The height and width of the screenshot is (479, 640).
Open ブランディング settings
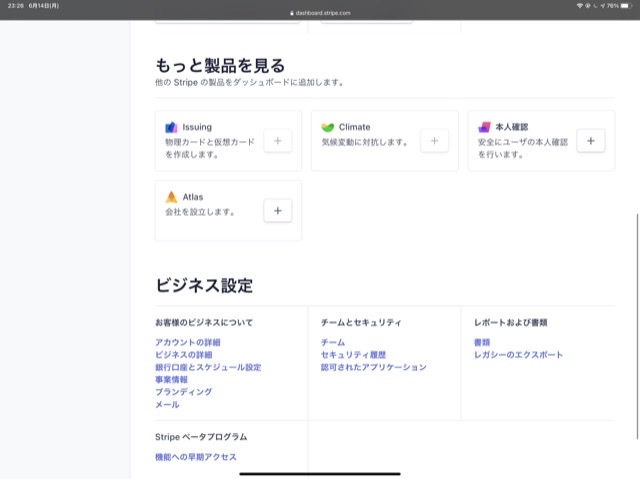(x=183, y=392)
